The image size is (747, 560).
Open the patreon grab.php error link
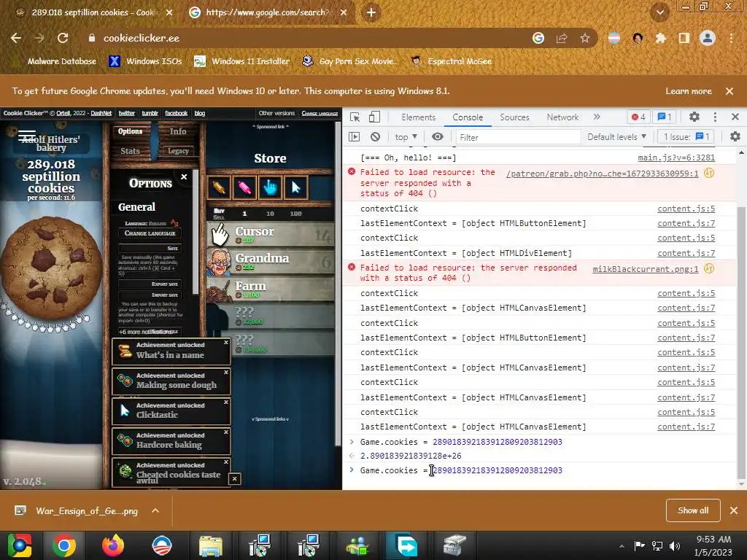point(602,174)
